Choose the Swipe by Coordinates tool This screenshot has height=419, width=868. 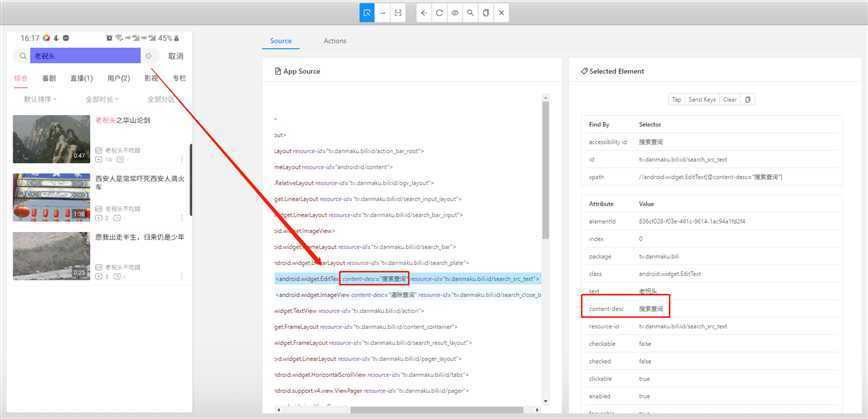pyautogui.click(x=383, y=13)
